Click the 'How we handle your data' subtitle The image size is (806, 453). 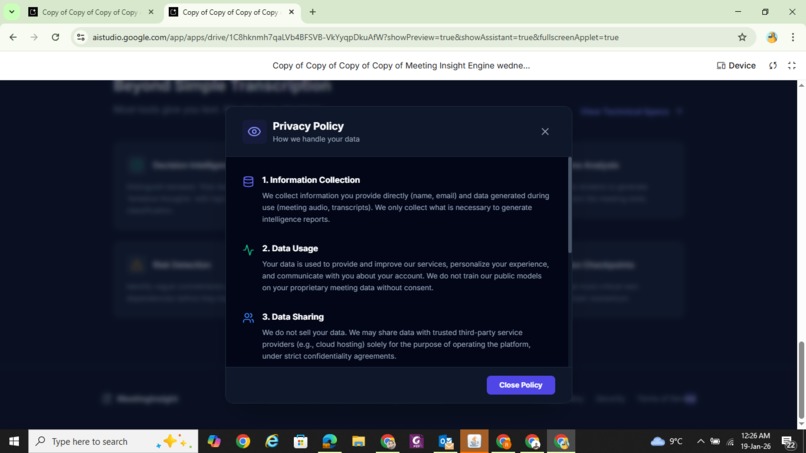(316, 139)
